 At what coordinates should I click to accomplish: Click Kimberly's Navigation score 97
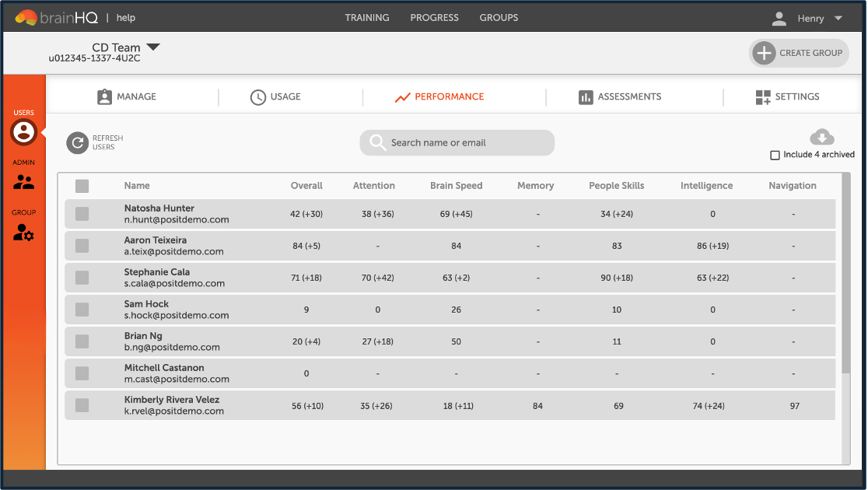[x=794, y=406]
